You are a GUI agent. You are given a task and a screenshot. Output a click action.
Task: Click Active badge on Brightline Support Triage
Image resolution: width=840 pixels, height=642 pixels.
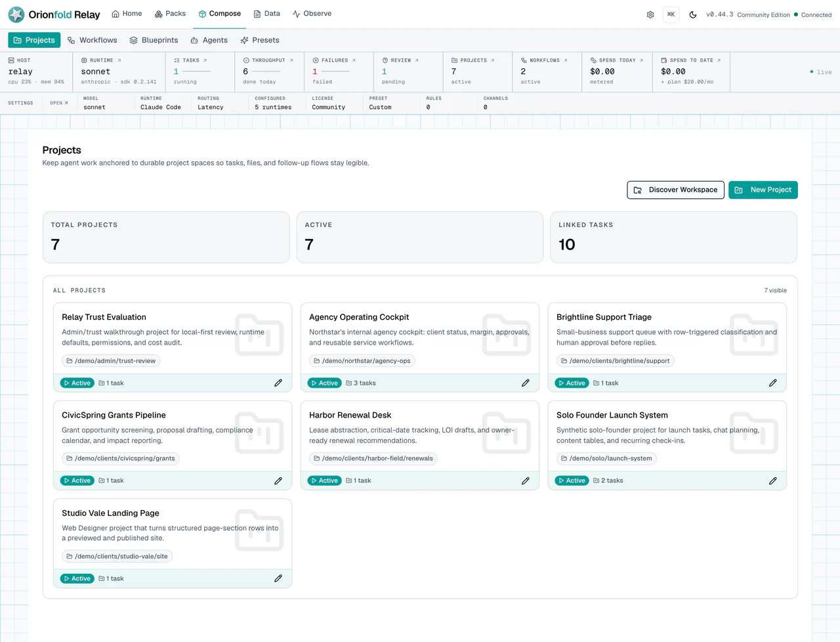572,383
